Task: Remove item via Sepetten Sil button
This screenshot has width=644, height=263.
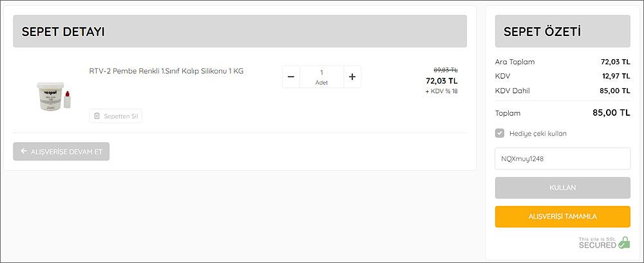Action: [x=116, y=116]
